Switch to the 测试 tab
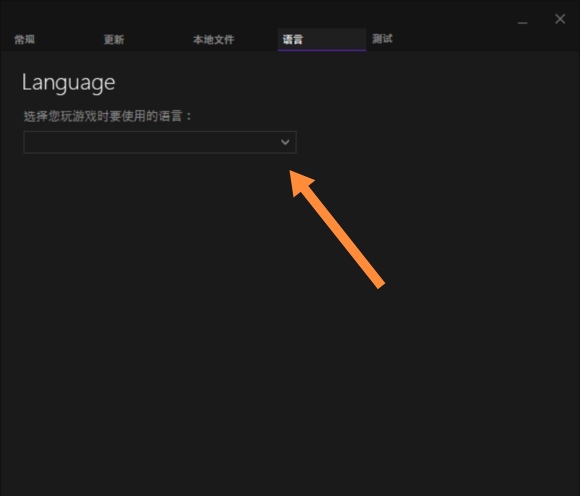The image size is (580, 496). tap(382, 38)
